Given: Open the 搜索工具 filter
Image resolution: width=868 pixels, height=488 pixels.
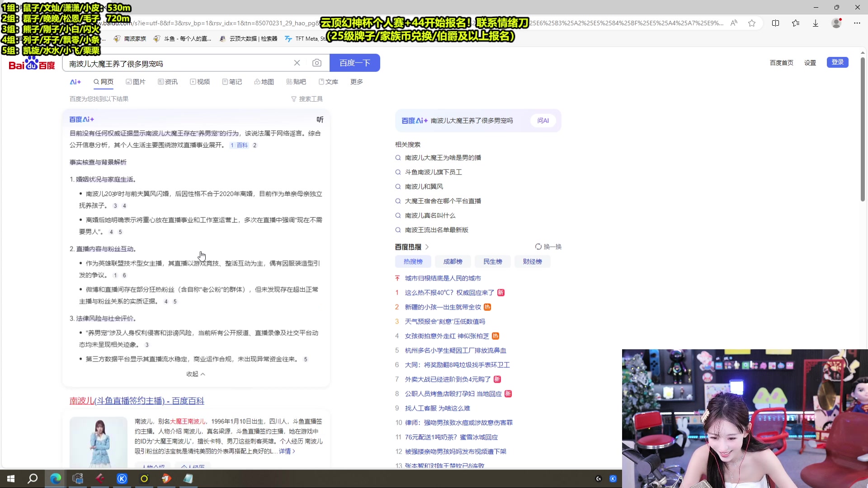Looking at the screenshot, I should 307,99.
